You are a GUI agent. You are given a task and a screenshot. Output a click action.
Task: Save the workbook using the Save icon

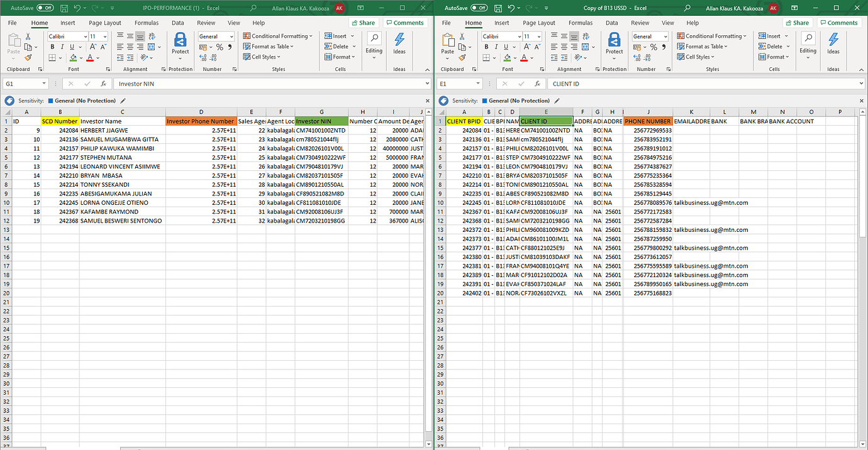[x=64, y=7]
